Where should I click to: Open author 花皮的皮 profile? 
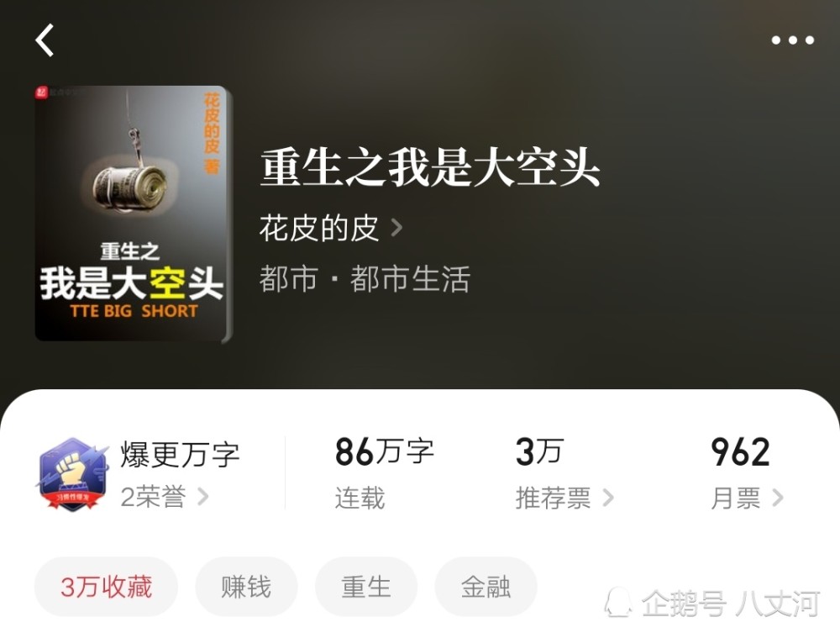click(319, 228)
